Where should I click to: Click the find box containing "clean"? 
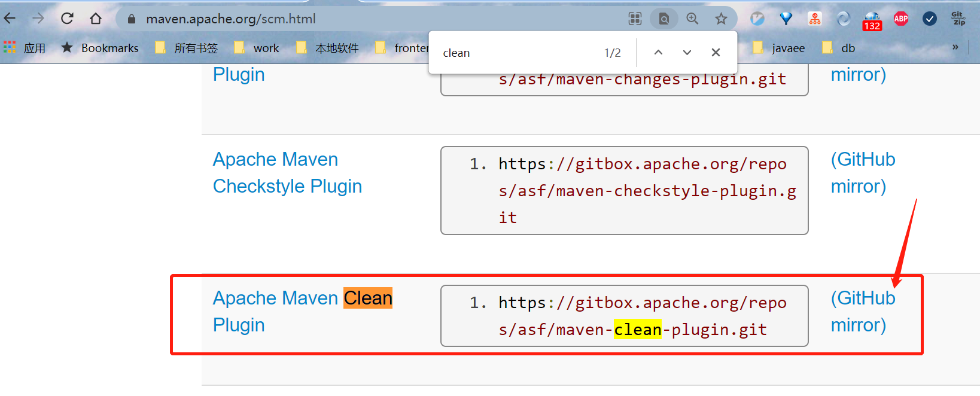tap(518, 53)
